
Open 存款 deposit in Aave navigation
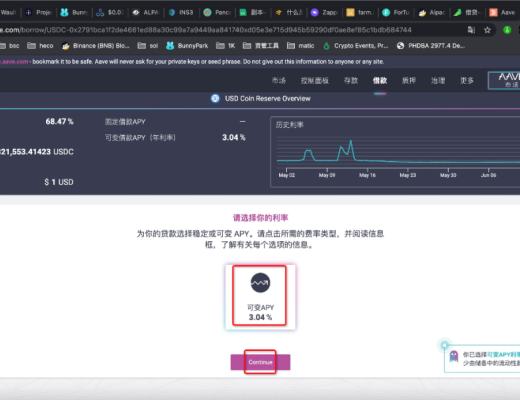(x=351, y=80)
